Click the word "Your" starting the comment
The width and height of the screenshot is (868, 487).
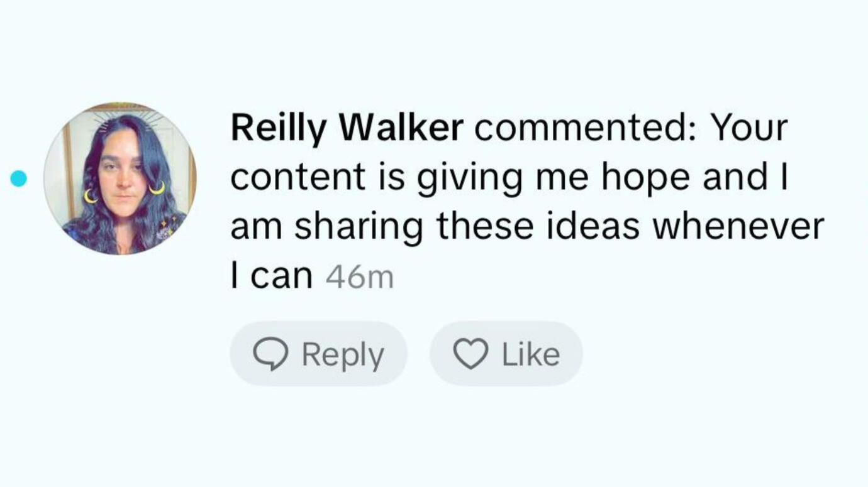[x=748, y=128]
